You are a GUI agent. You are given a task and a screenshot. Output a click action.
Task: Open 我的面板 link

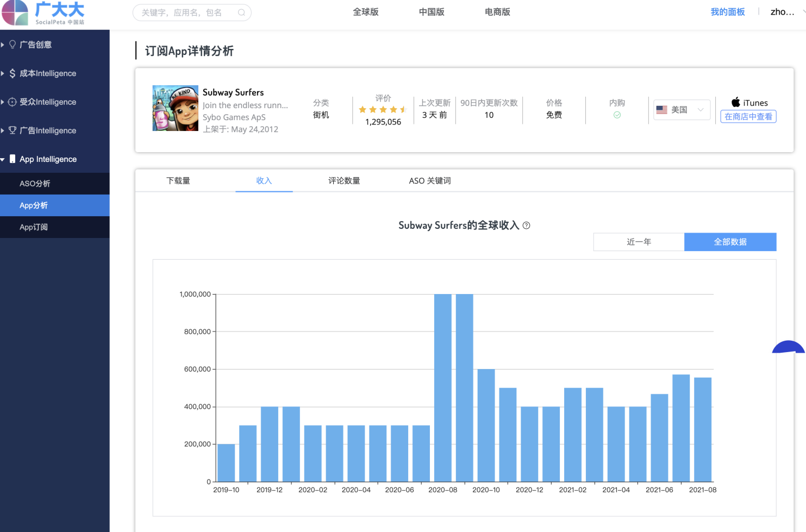click(x=728, y=12)
